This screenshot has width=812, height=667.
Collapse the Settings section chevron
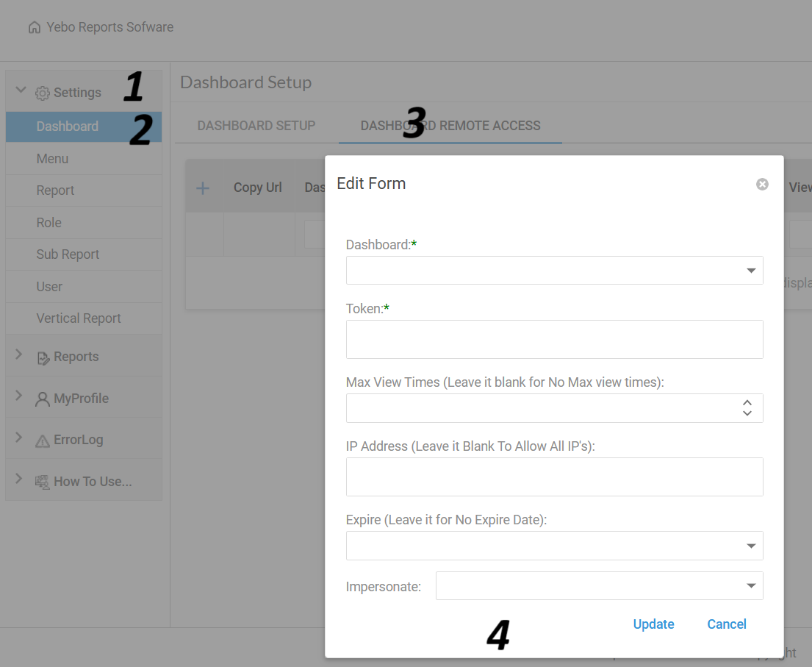coord(21,90)
